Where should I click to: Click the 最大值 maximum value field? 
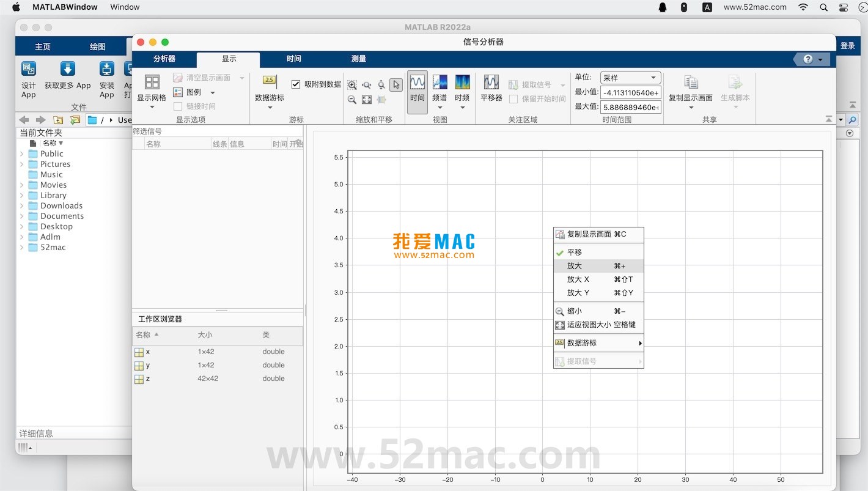tap(631, 107)
